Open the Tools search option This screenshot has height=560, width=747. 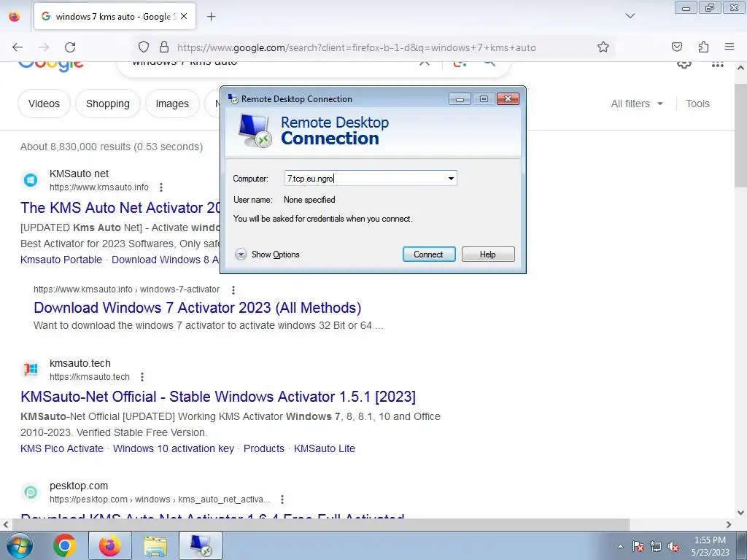[x=697, y=104]
